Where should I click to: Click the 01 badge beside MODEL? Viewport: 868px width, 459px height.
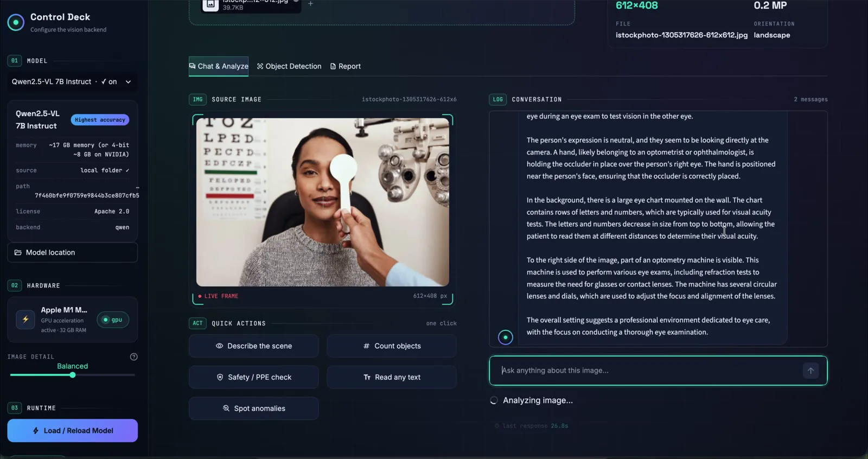point(15,61)
